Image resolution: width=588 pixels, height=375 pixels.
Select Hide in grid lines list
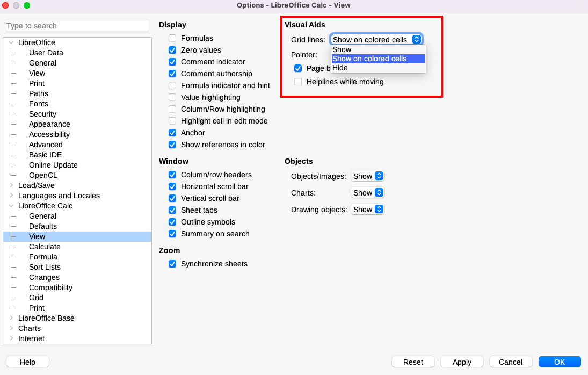point(379,68)
